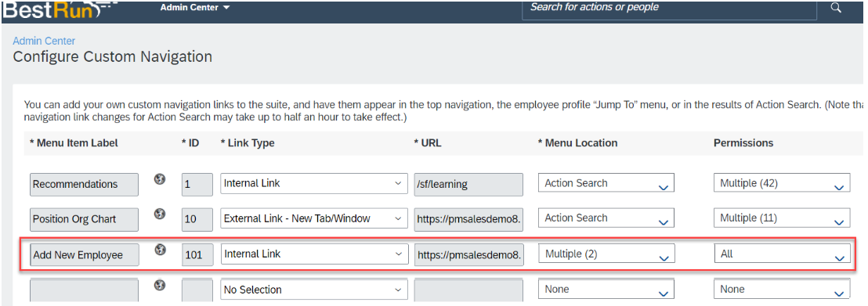Open Multiple (11) permissions dropdown

coord(782,218)
